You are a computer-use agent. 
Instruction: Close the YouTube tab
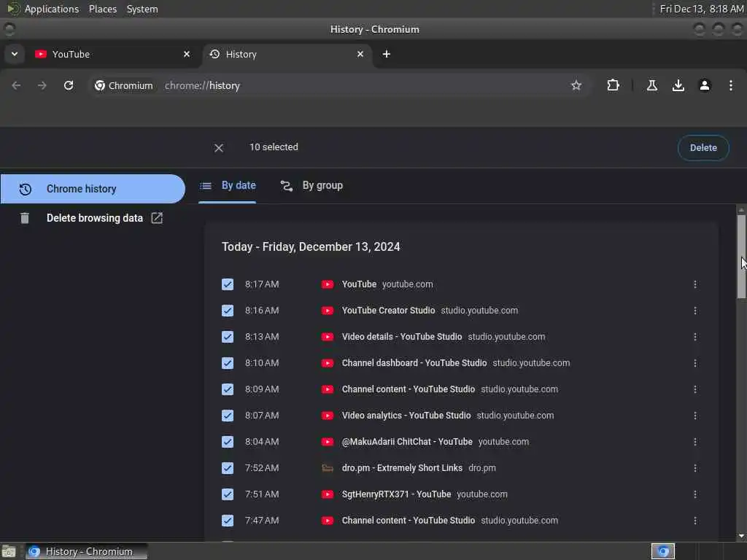pos(187,54)
